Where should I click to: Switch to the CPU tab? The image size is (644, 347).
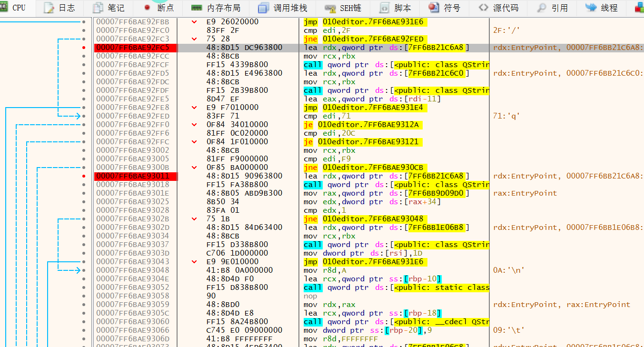pos(13,8)
